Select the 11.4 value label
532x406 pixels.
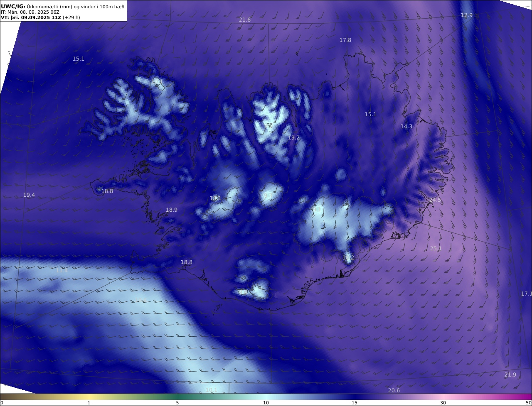(62, 270)
